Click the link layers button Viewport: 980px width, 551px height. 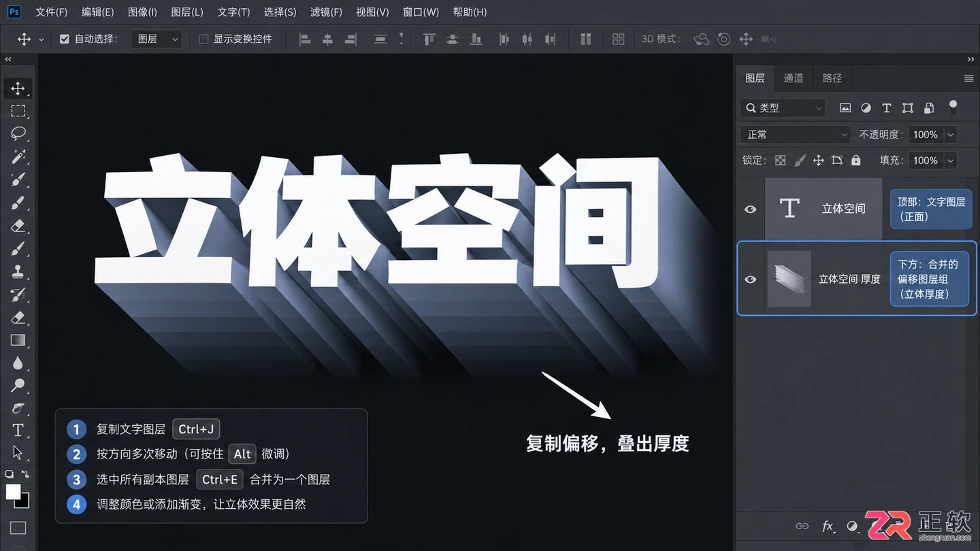pyautogui.click(x=802, y=526)
